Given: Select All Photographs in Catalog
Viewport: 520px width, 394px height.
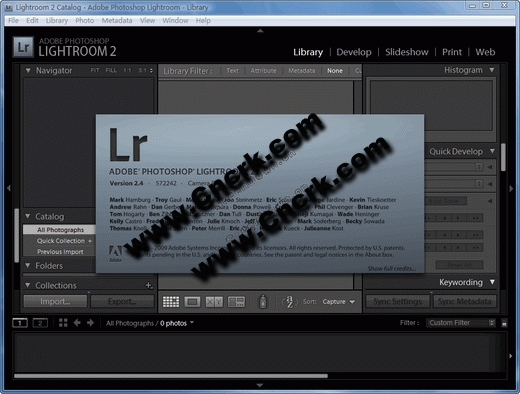Looking at the screenshot, I should pos(59,230).
